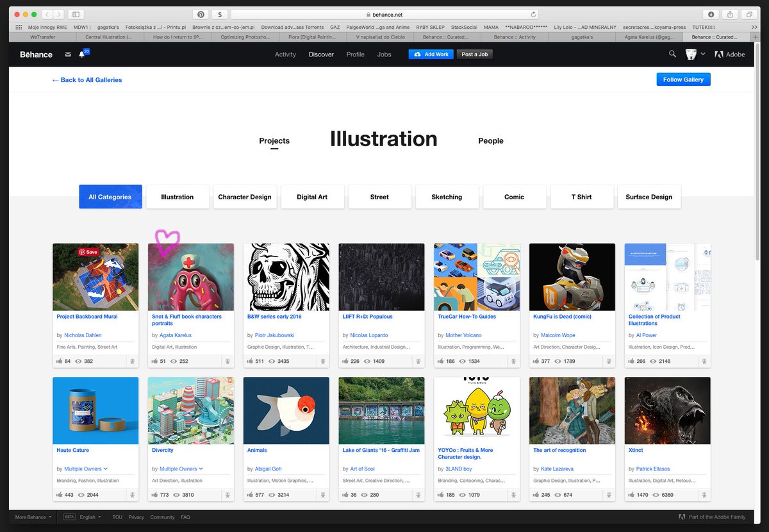Expand Multiple Owners dropdown on Haute Cature card
This screenshot has height=532, width=769.
coord(106,469)
